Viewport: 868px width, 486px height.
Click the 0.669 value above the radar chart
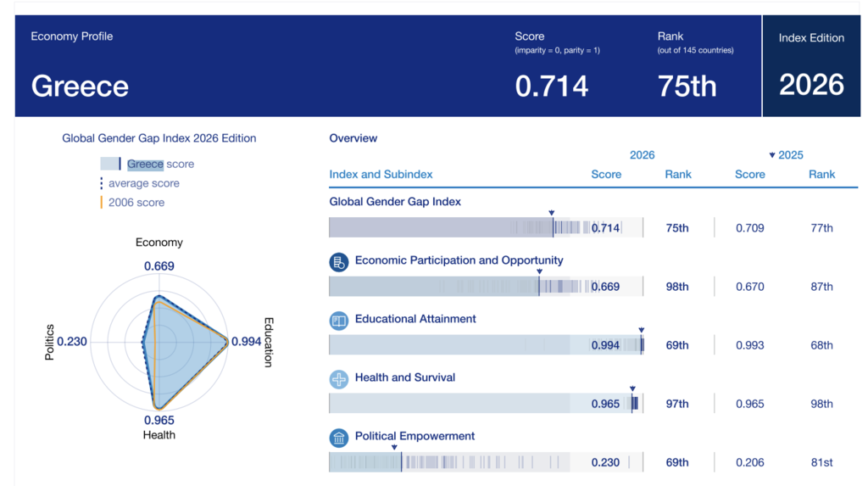point(159,266)
